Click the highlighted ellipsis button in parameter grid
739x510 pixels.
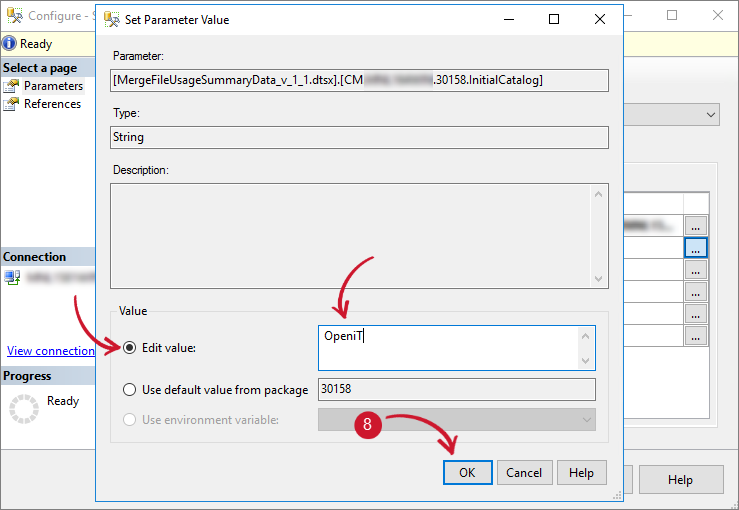tap(696, 247)
